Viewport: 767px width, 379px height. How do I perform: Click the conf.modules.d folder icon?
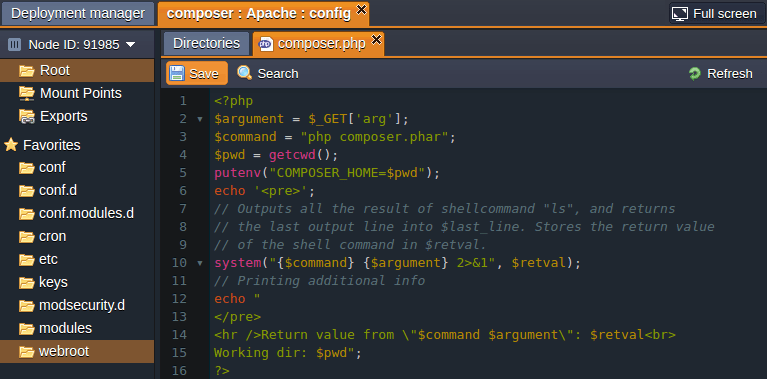pos(27,214)
